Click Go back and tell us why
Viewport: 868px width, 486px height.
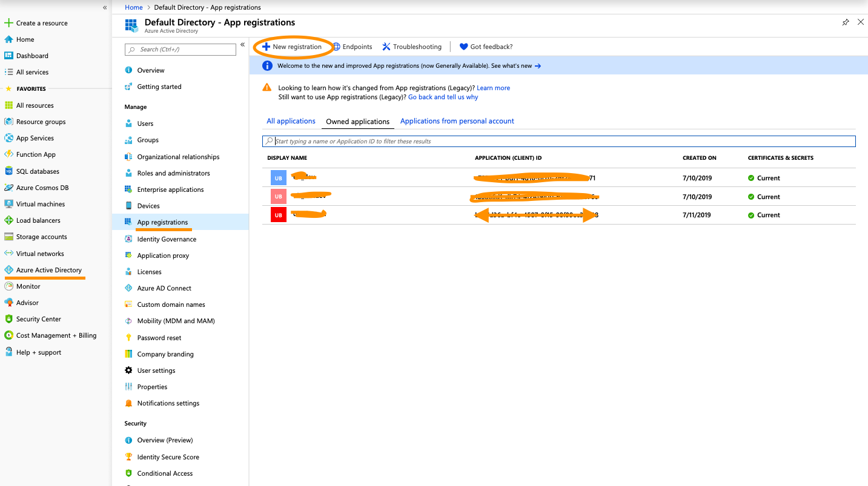(443, 97)
